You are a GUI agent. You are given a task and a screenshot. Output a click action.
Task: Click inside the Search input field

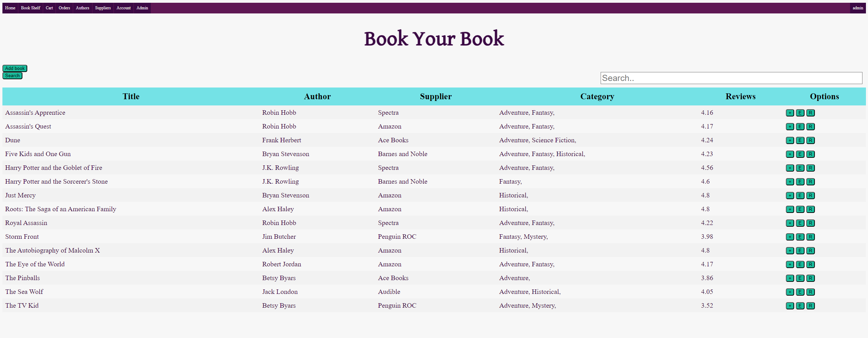[731, 78]
